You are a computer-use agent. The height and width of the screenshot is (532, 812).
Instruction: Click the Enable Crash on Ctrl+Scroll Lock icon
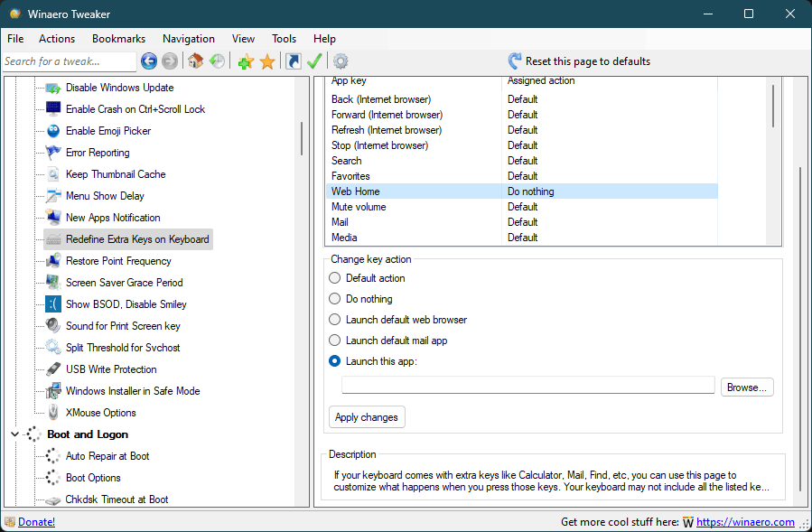[52, 108]
